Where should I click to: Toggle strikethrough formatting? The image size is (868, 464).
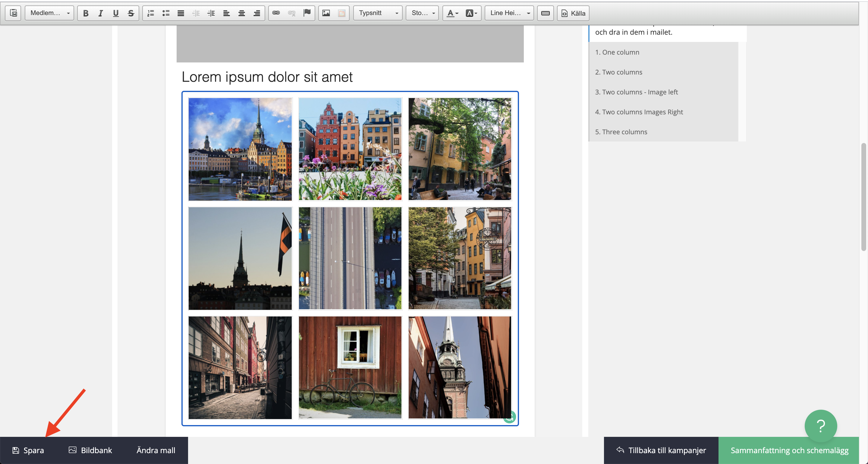[x=131, y=13]
